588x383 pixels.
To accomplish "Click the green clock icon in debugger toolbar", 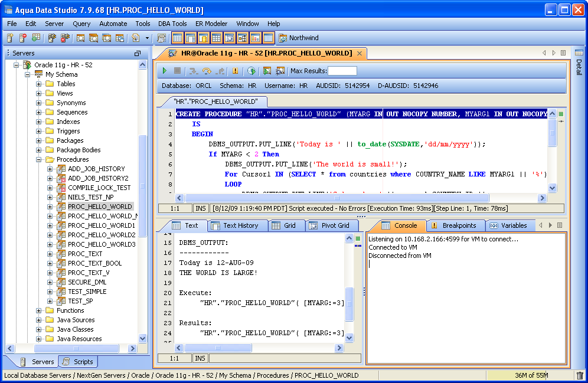I will (x=251, y=71).
